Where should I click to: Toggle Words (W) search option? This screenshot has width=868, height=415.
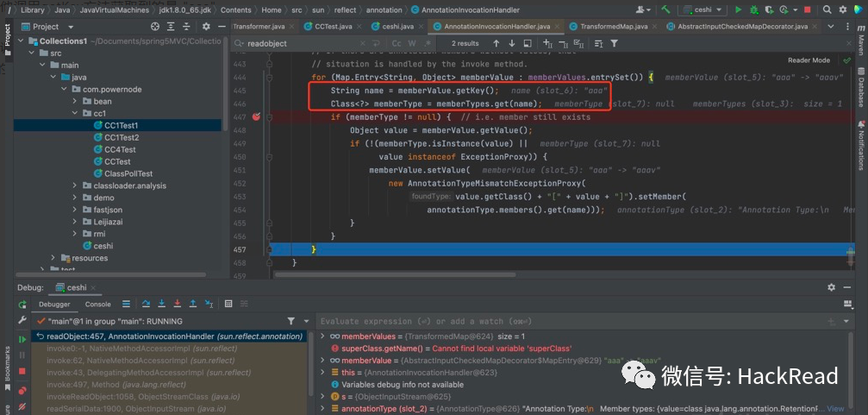tap(412, 43)
